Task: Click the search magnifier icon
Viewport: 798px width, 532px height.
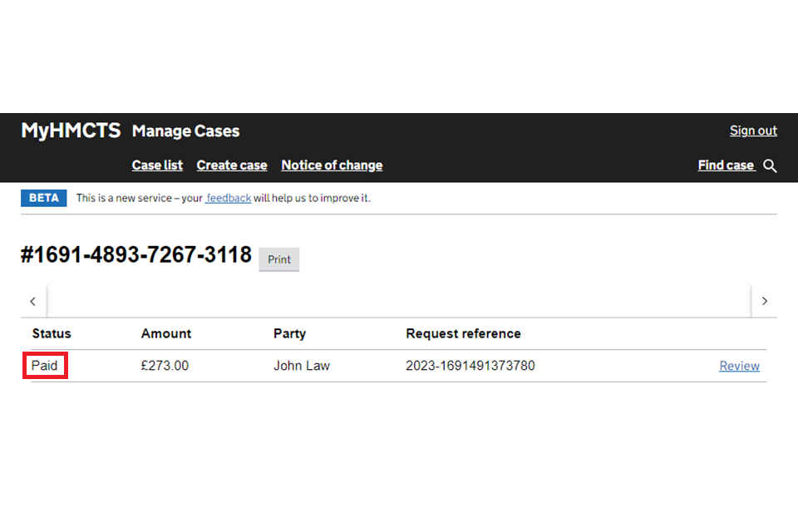Action: 770,166
